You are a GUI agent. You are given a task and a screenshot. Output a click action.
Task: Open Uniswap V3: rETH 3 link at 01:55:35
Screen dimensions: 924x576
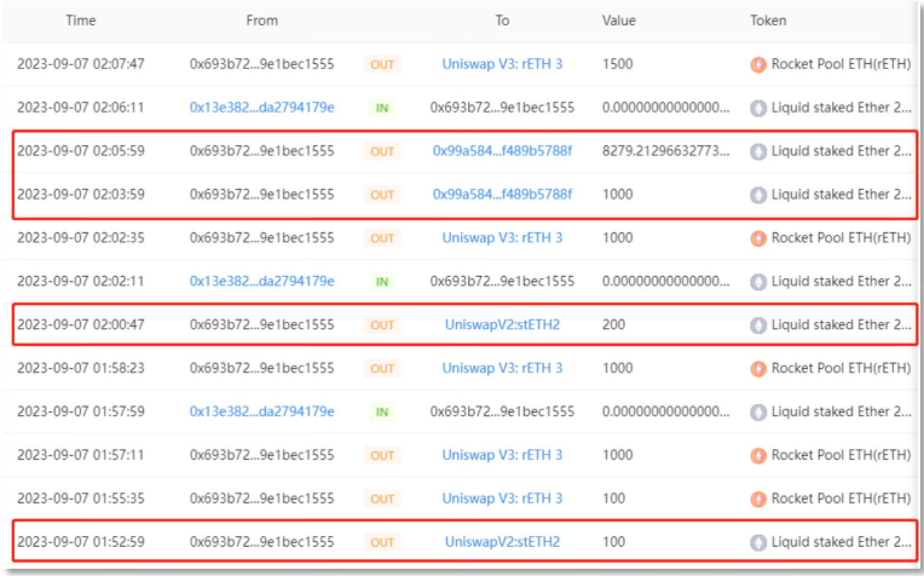point(502,499)
